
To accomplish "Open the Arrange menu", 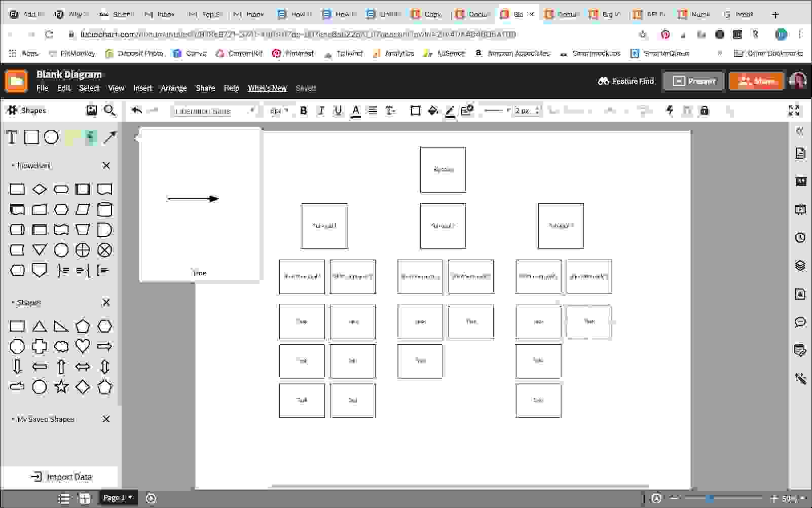I will pos(173,88).
